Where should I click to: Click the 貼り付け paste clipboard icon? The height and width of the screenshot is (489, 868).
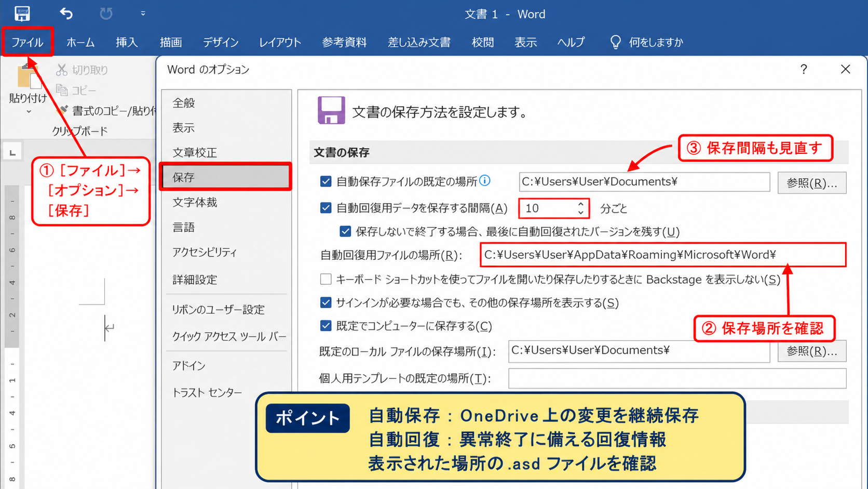(29, 76)
